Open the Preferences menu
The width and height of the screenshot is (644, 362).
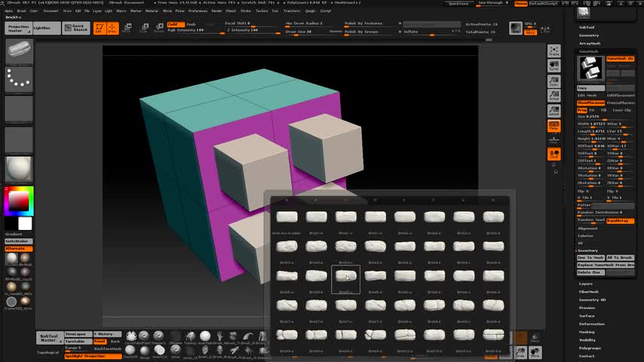pyautogui.click(x=197, y=11)
